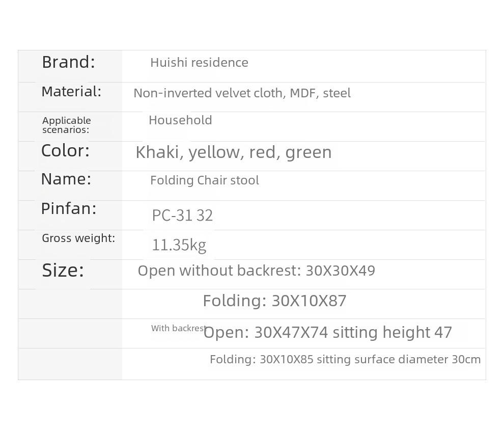Click the Brand: label

tap(68, 62)
